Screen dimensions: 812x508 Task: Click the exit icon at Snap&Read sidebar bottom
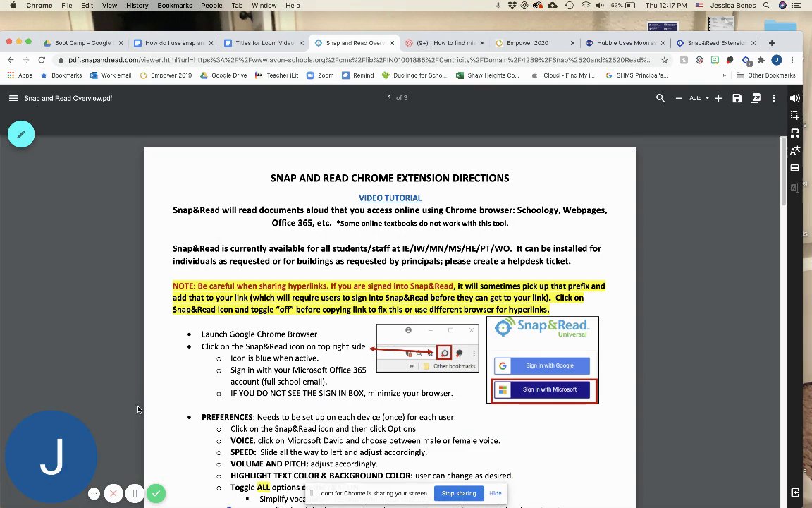(795, 492)
